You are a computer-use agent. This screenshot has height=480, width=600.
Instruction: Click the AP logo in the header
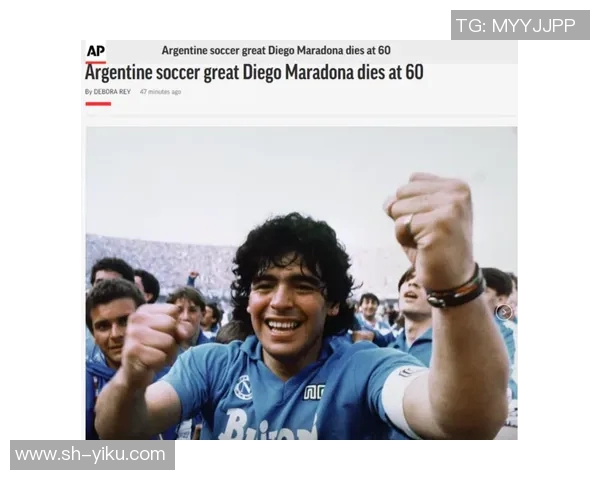coord(96,51)
